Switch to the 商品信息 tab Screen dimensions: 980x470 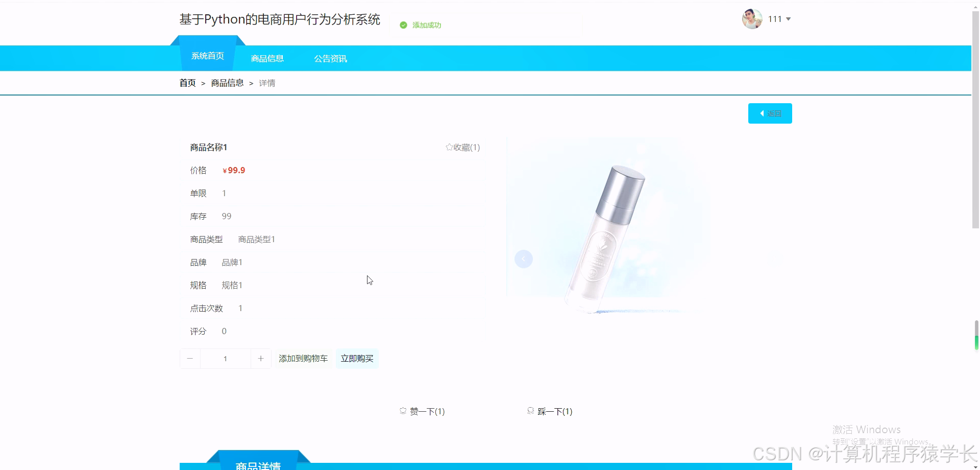[x=267, y=58]
